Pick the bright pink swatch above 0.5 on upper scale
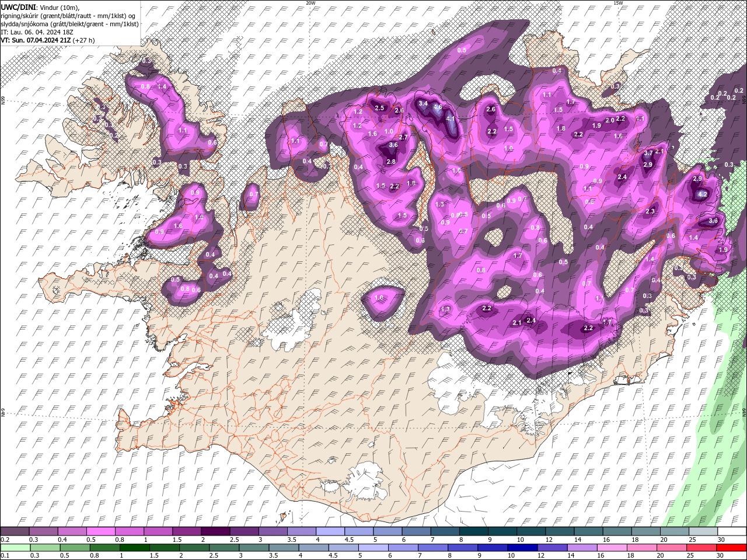 (x=101, y=531)
